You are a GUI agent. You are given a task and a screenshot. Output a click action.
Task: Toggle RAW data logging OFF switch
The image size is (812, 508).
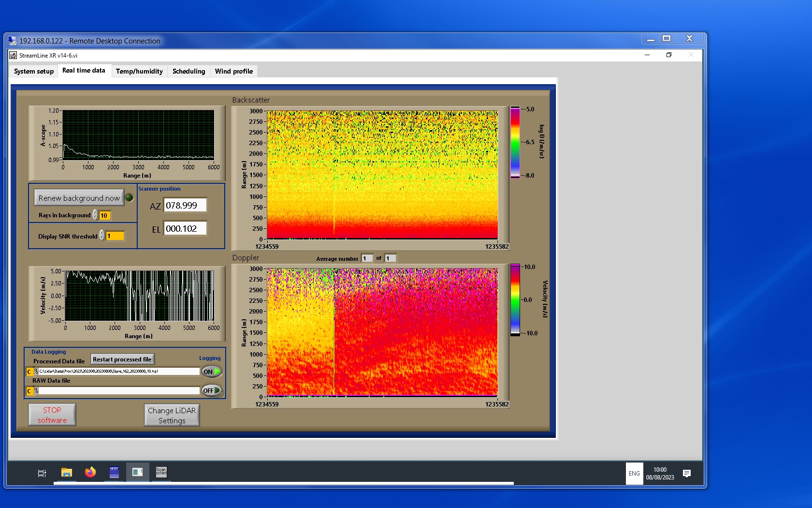pyautogui.click(x=212, y=390)
